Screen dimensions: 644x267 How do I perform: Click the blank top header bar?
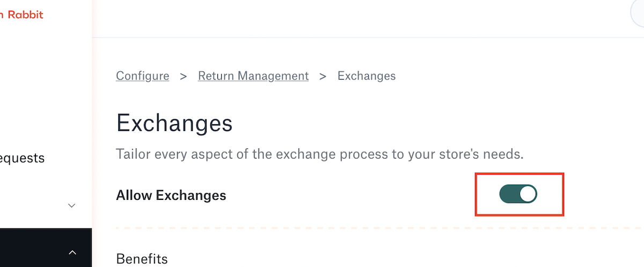coord(360,19)
